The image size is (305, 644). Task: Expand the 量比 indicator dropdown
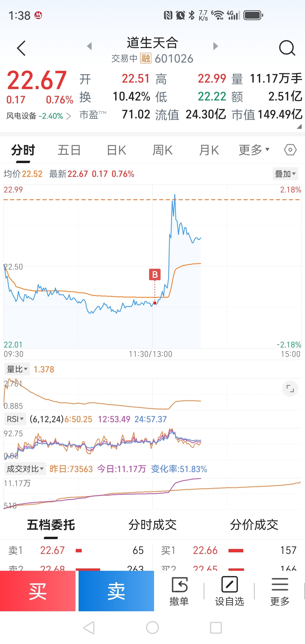(x=17, y=369)
